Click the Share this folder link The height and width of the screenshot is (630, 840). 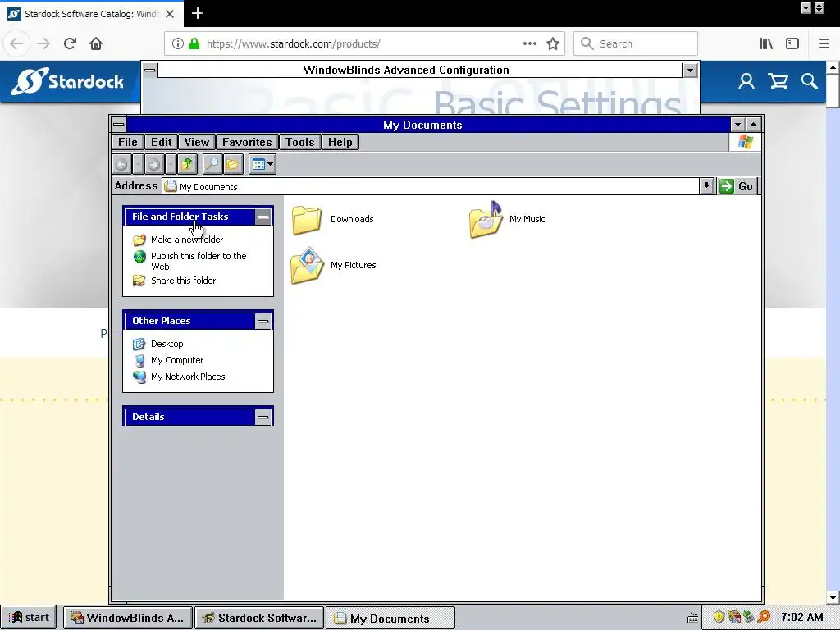183,281
